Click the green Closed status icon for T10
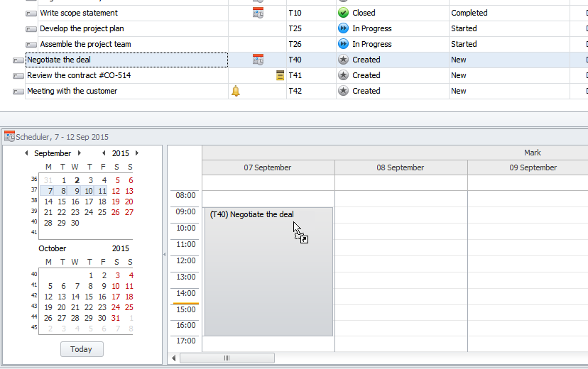 pos(344,13)
